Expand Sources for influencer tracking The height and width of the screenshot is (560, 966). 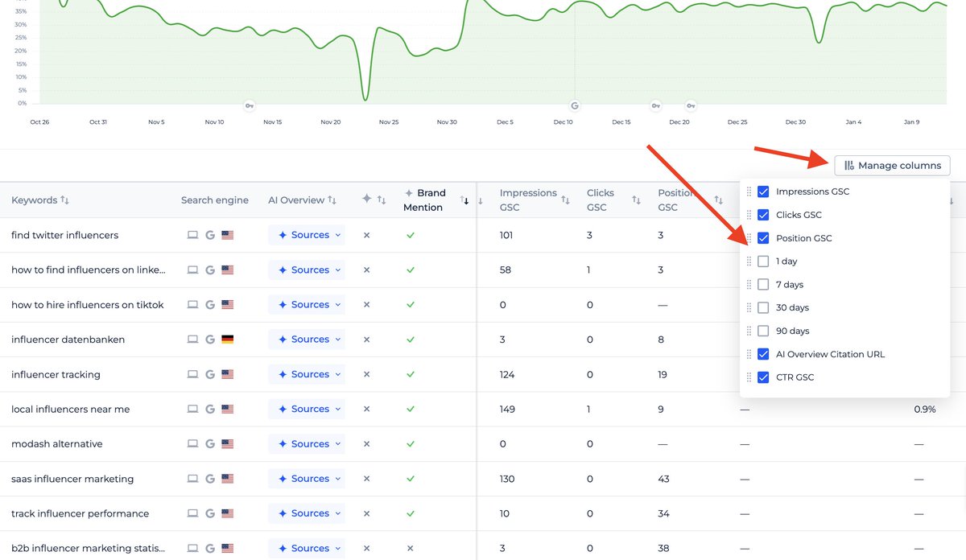[307, 374]
